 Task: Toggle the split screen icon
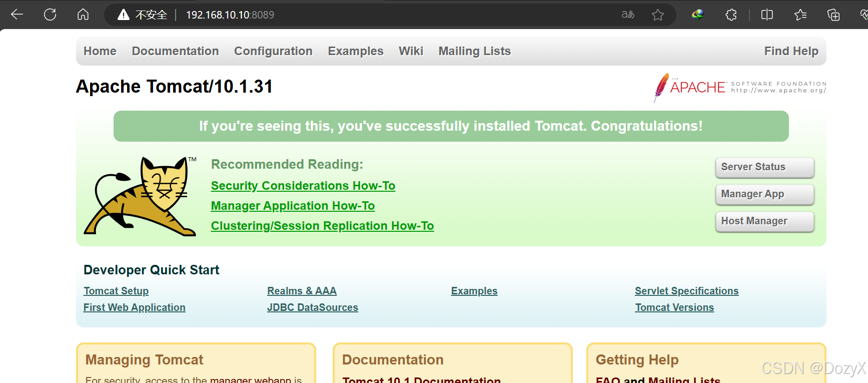click(x=767, y=15)
